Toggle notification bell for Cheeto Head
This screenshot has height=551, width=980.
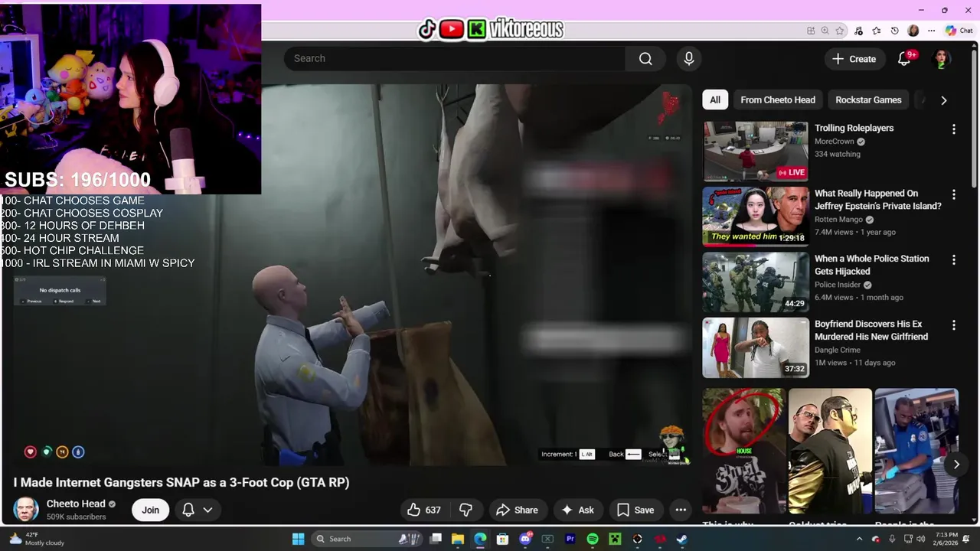(x=188, y=510)
